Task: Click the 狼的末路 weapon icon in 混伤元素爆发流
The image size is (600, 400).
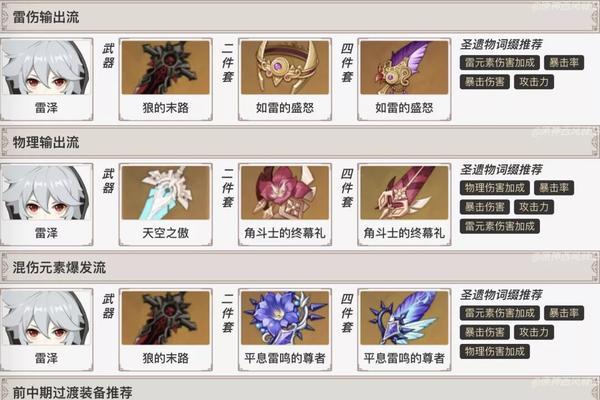Action: click(165, 318)
